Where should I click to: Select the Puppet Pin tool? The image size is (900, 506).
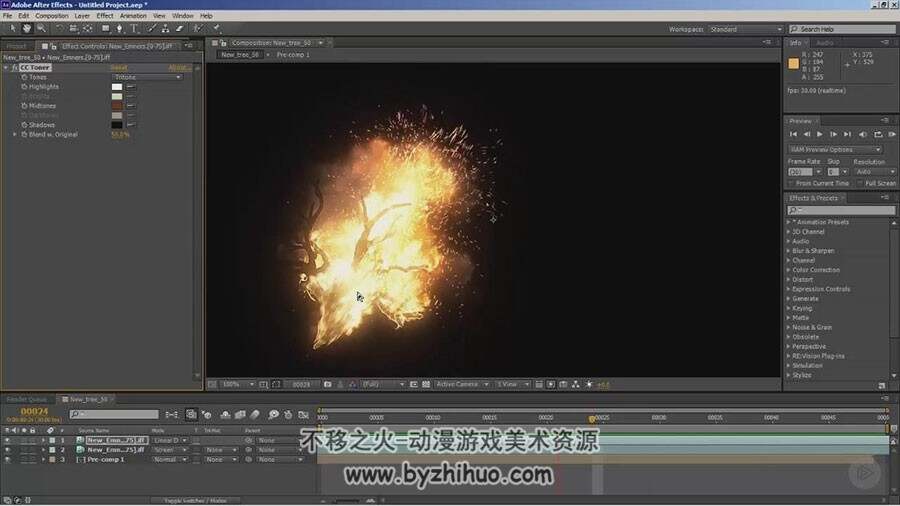click(x=216, y=28)
